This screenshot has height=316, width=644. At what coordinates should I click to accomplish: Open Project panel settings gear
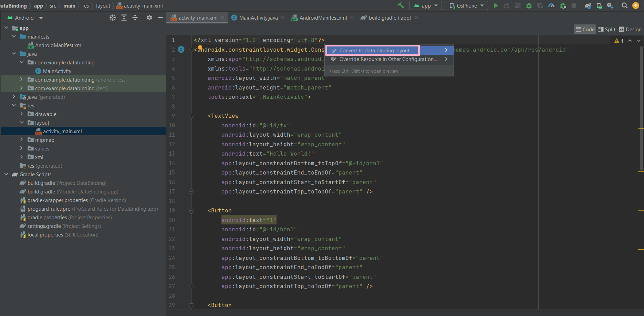click(x=149, y=17)
